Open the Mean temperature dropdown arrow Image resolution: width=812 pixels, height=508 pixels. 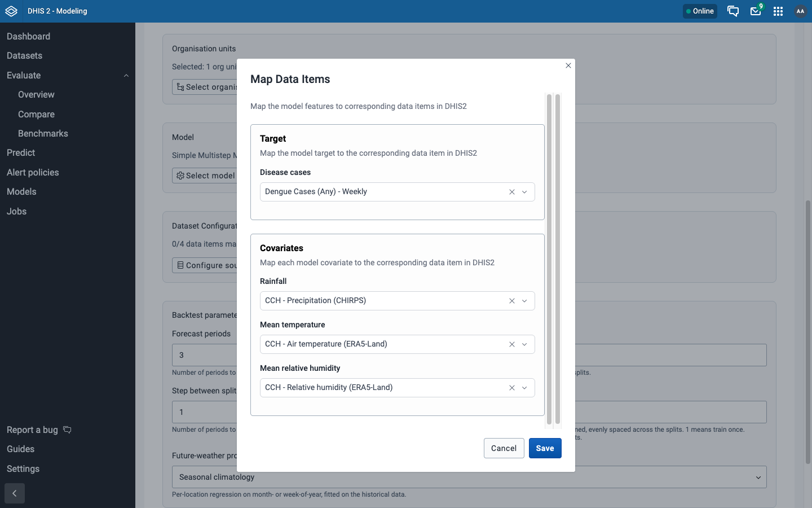pos(524,344)
